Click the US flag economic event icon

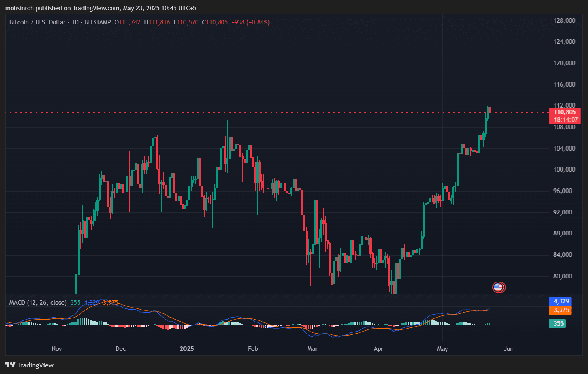[x=499, y=287]
